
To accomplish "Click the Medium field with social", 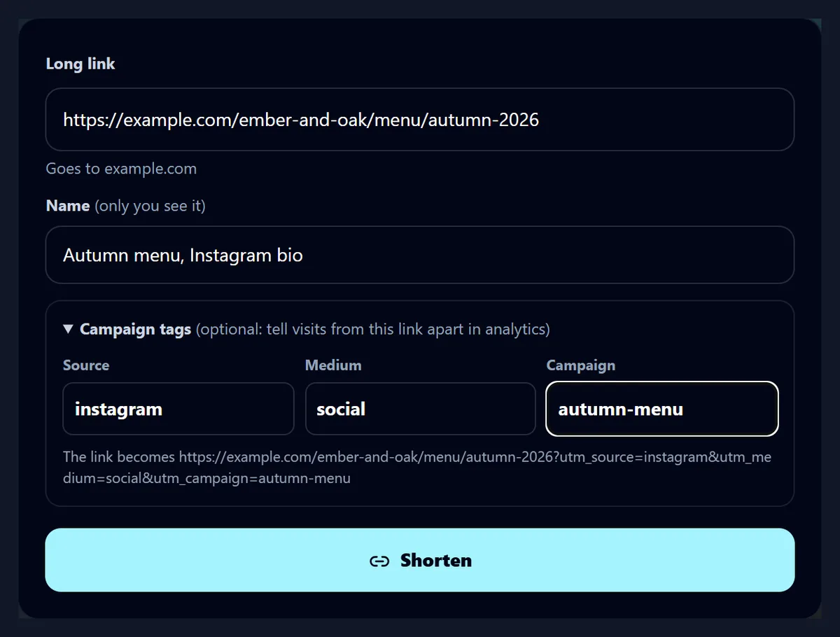I will click(x=420, y=409).
